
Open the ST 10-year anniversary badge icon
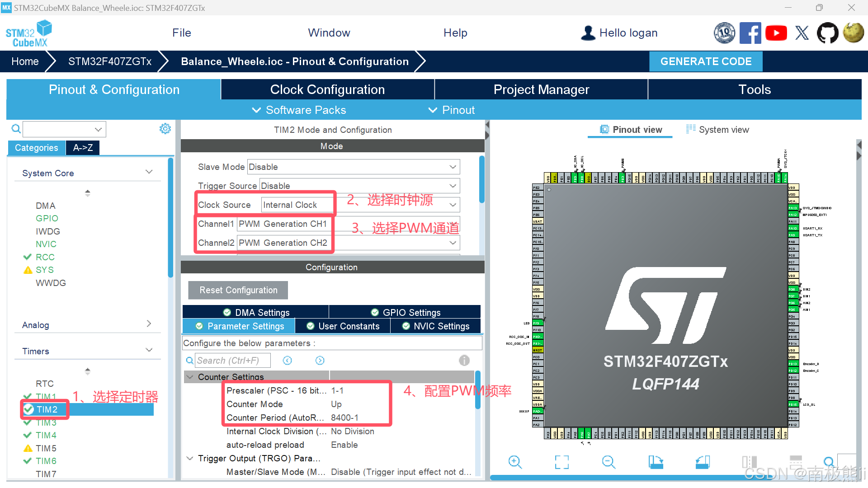[724, 33]
